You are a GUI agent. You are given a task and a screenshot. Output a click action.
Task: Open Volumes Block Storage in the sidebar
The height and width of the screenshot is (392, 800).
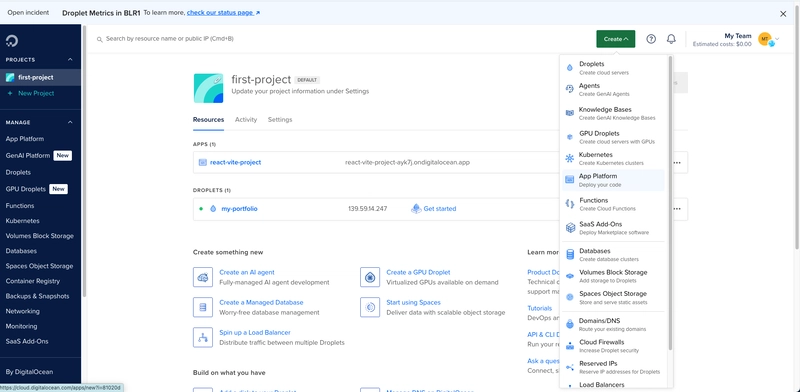[x=40, y=236]
